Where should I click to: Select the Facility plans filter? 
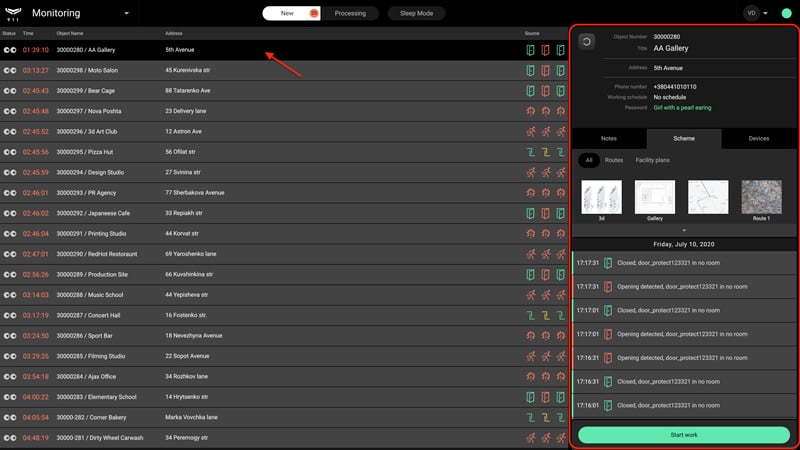pos(652,160)
